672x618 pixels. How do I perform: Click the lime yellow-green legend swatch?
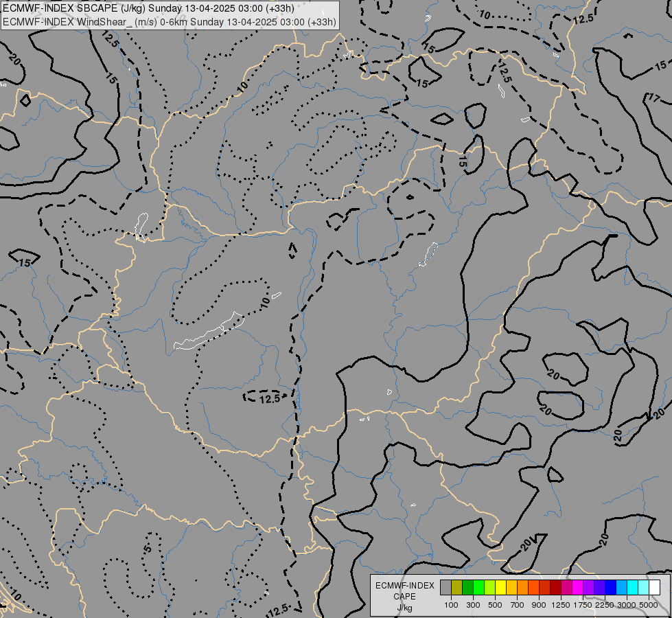click(490, 588)
